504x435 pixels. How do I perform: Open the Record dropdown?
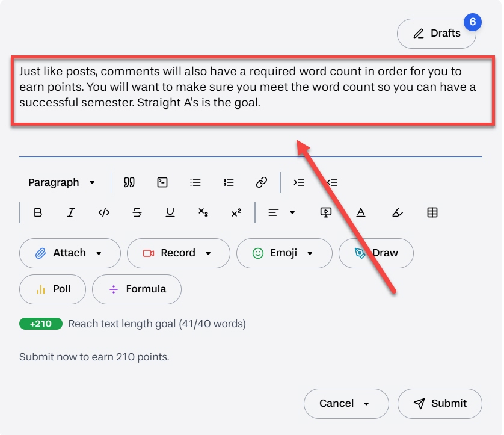[179, 253]
